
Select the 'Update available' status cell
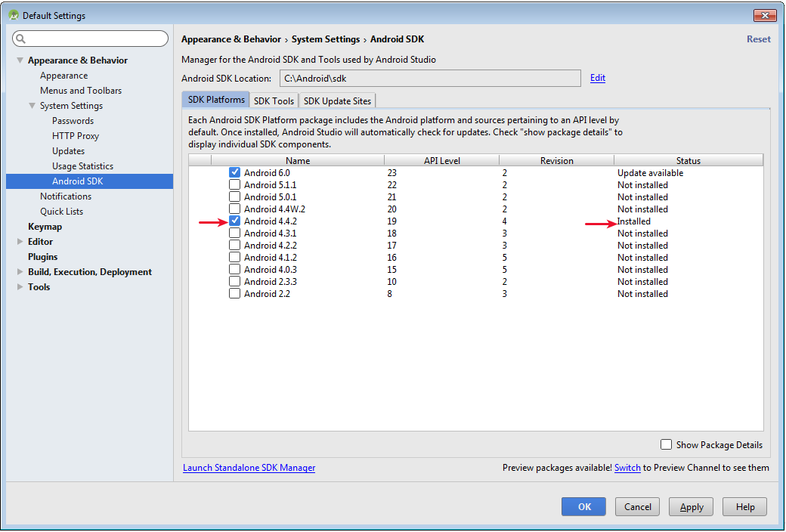(x=650, y=172)
